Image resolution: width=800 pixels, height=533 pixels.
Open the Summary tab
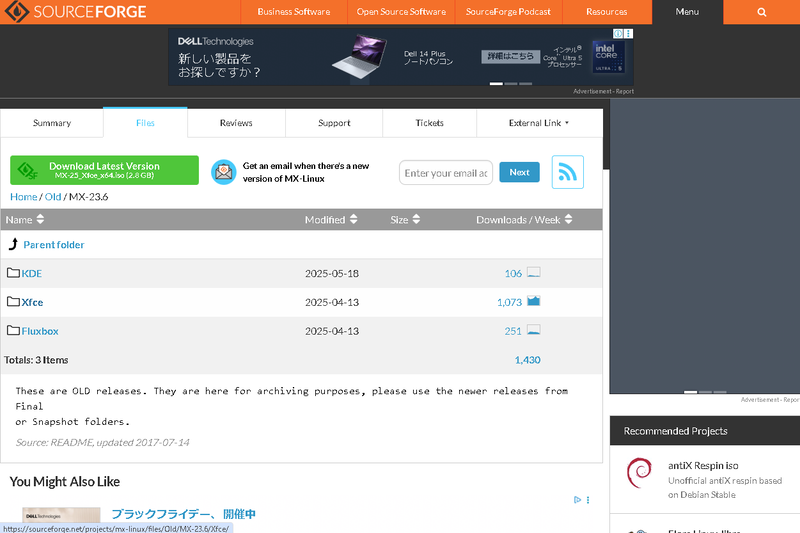(52, 123)
